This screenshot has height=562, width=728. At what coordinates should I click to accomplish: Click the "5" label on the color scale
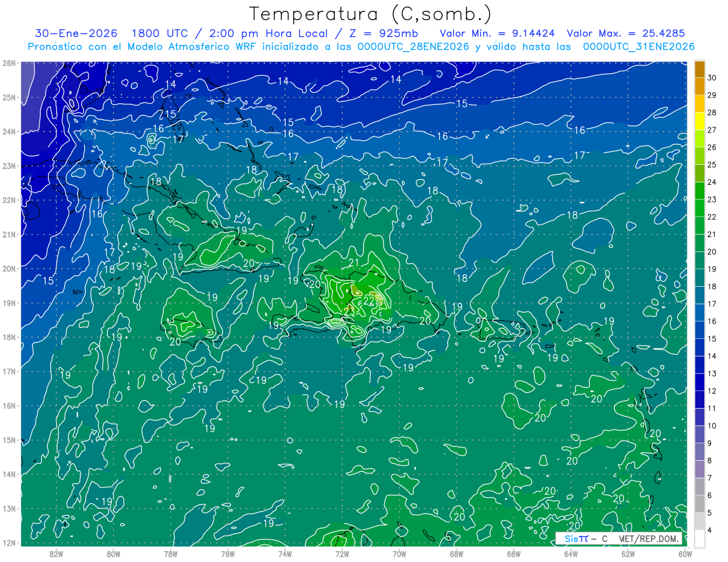710,512
